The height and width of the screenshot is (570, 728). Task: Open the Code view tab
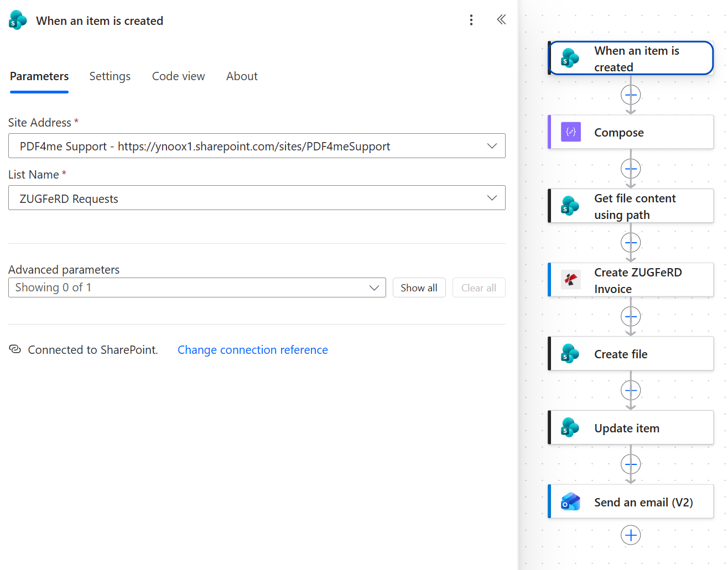[x=179, y=76]
